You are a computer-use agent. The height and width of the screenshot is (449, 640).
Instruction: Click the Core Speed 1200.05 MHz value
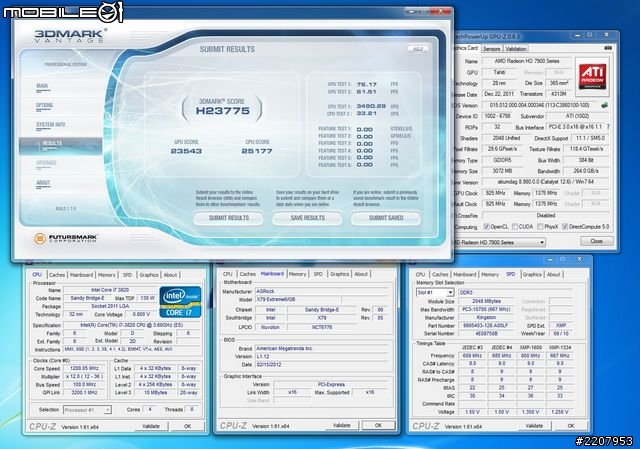pyautogui.click(x=84, y=368)
